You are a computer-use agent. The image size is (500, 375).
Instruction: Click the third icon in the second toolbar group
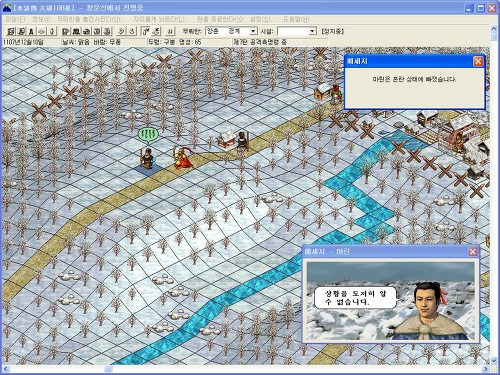tap(86, 31)
